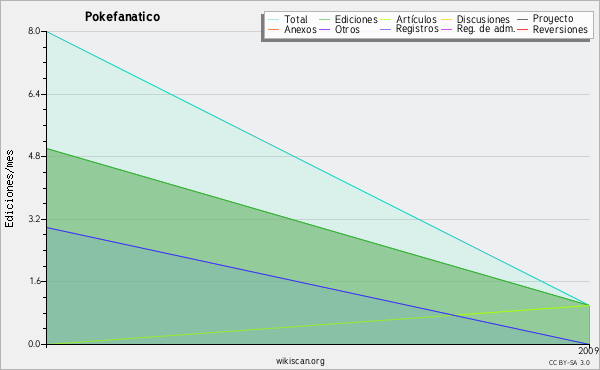Click the 3.2 y-axis label
Viewport: 600px width, 370px height.
coord(34,219)
